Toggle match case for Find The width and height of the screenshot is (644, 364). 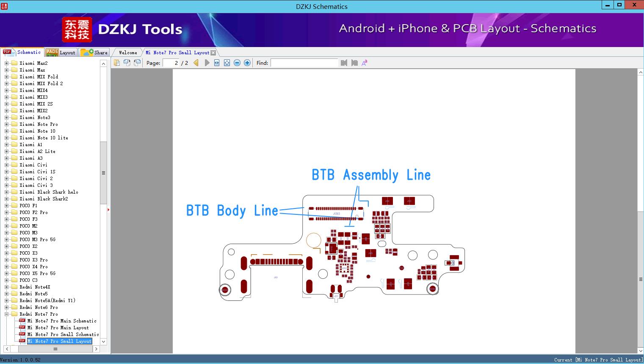click(x=364, y=63)
